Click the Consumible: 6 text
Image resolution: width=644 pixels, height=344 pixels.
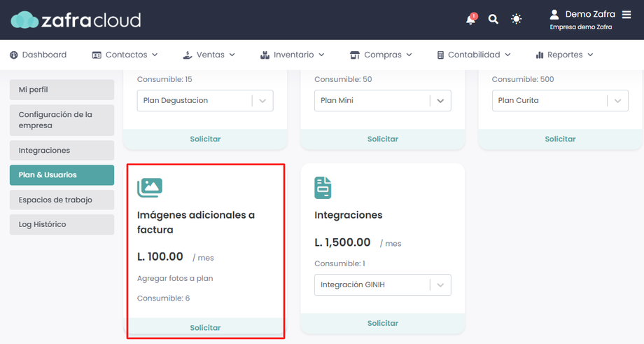pyautogui.click(x=164, y=298)
